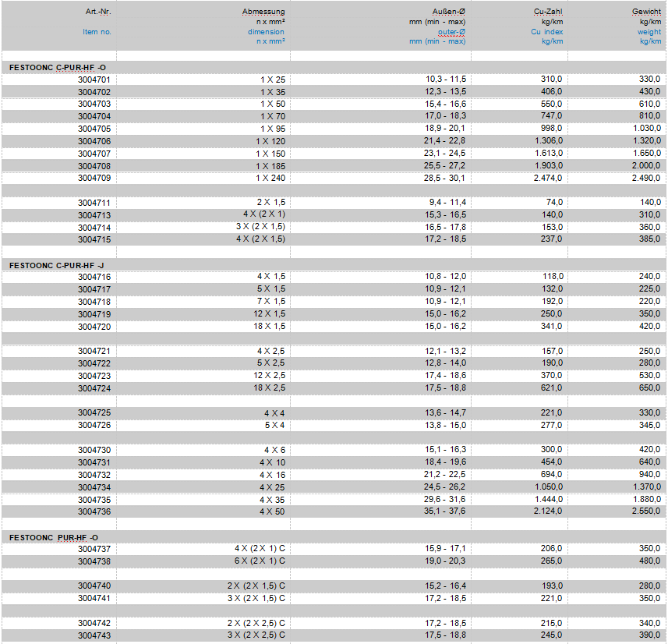Select item number 3004701
Screen dimensions: 668x644
[94, 80]
